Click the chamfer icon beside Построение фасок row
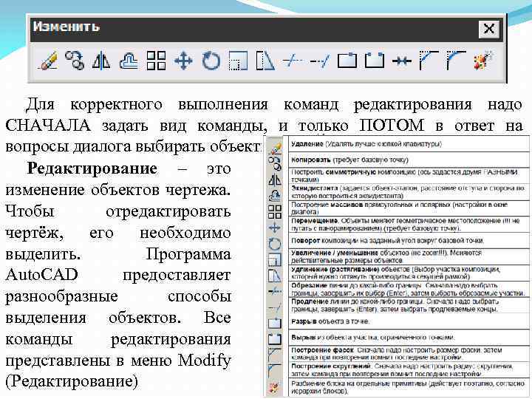The image size is (532, 399). (x=275, y=355)
